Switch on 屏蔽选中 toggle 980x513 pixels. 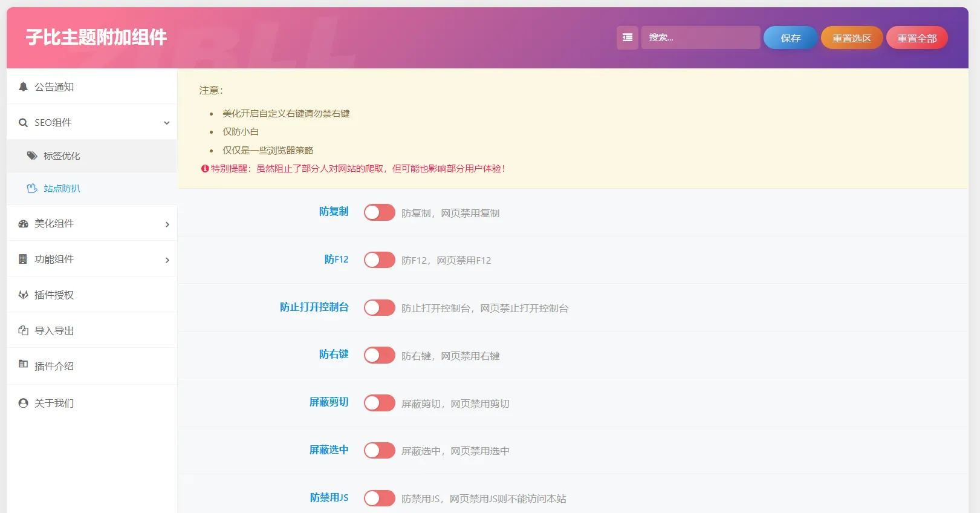(x=380, y=451)
